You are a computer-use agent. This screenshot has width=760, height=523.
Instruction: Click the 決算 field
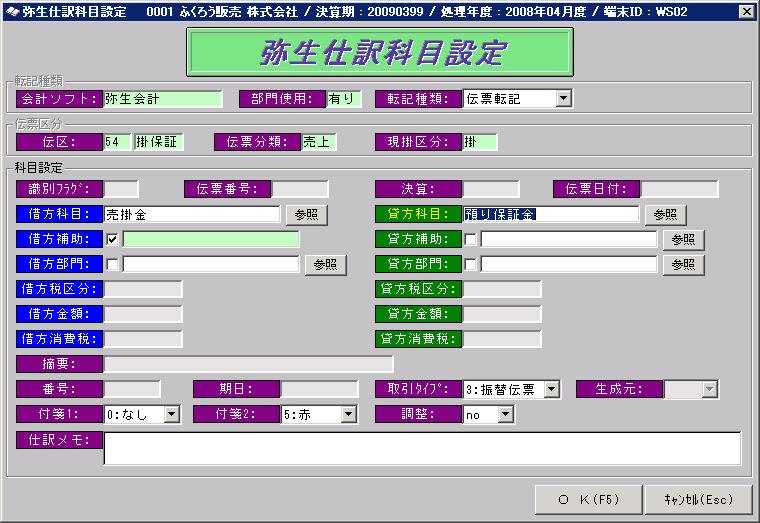[491, 189]
